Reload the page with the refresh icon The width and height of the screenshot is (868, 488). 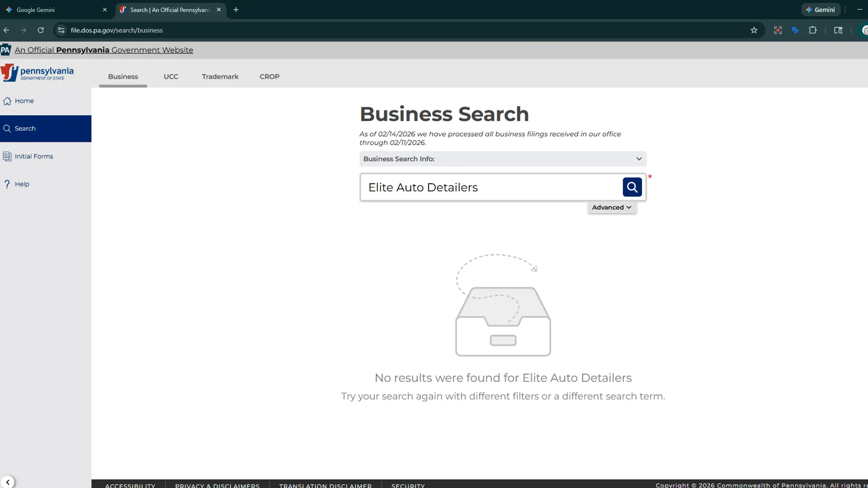pos(41,30)
